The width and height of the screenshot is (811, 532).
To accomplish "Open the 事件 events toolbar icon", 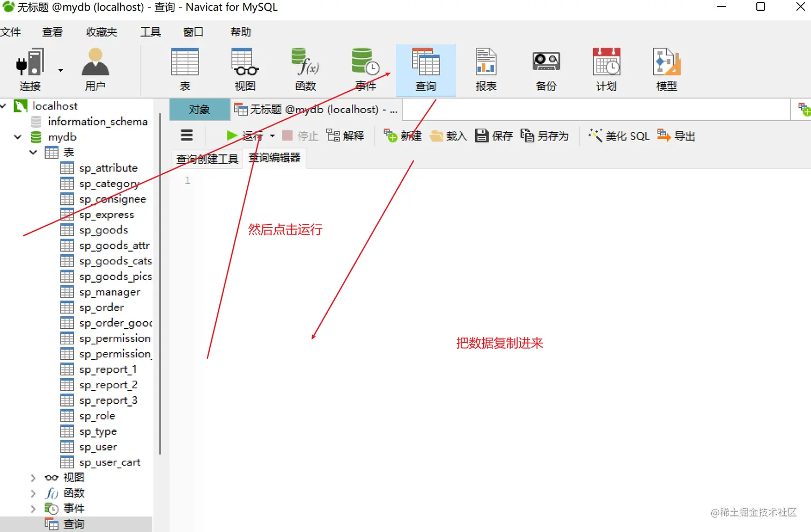I will (365, 70).
